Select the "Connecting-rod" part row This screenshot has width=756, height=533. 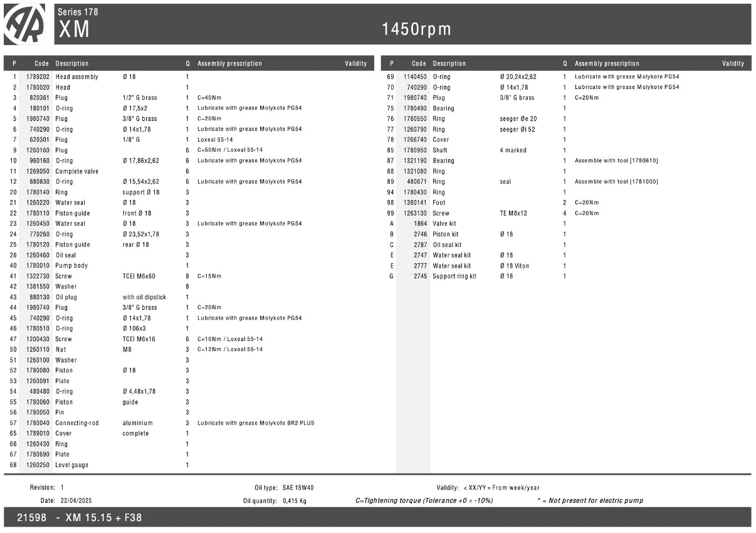pos(77,423)
